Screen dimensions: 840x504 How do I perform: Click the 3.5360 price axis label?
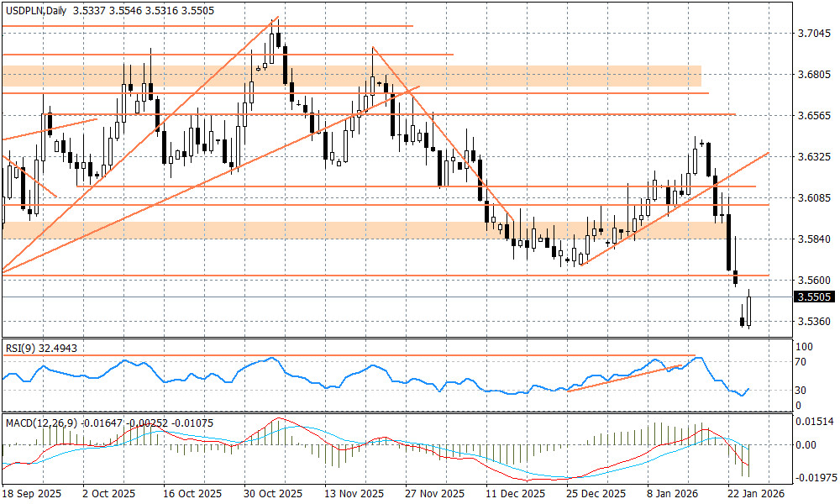(x=813, y=322)
